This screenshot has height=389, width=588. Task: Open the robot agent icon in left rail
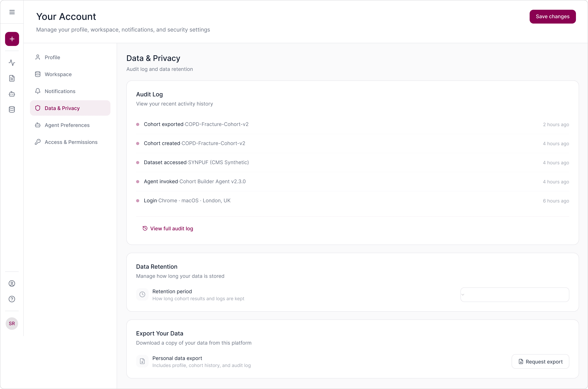[12, 94]
